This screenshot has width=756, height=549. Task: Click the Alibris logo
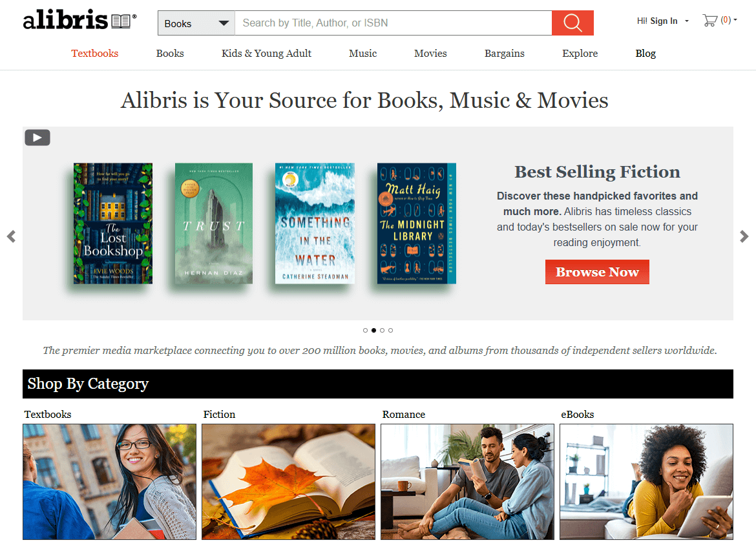(x=79, y=21)
